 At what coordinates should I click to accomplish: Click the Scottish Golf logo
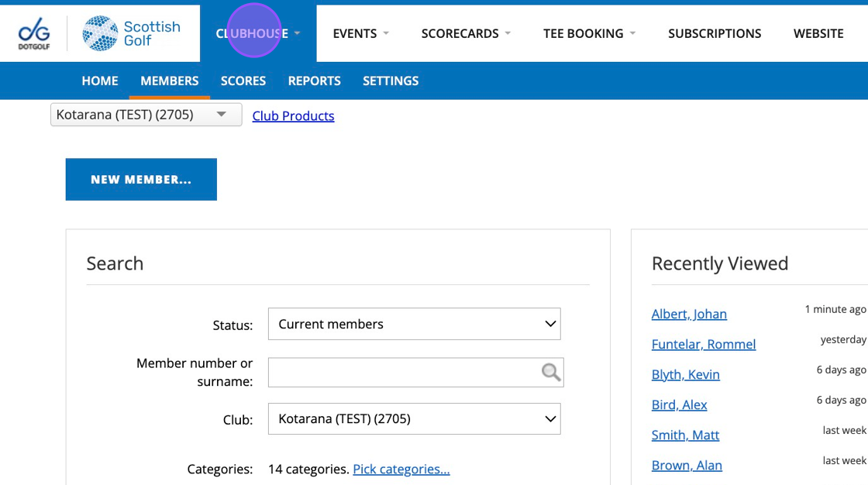pos(131,34)
